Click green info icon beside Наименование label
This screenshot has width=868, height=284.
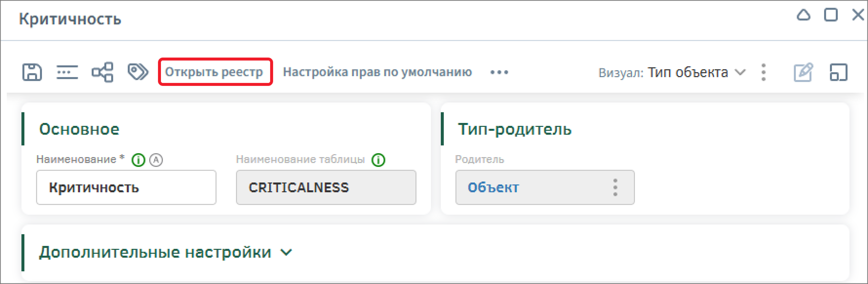click(138, 160)
